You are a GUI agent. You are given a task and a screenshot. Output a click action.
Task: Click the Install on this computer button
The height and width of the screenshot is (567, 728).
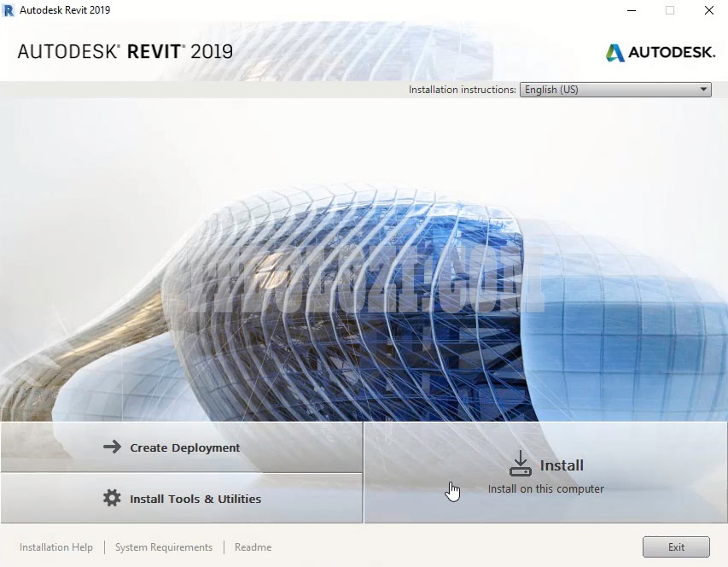545,472
